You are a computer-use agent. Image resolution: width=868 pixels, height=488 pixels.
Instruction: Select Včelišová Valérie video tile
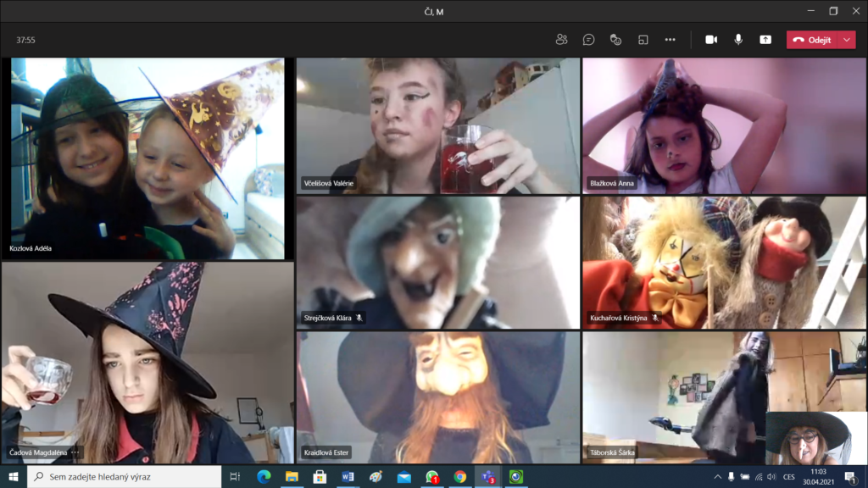pos(438,125)
